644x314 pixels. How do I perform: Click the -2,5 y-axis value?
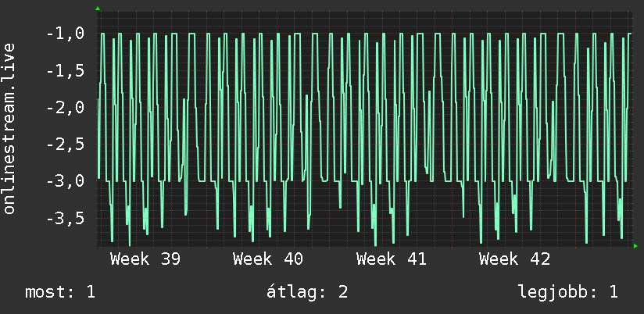tap(66, 145)
